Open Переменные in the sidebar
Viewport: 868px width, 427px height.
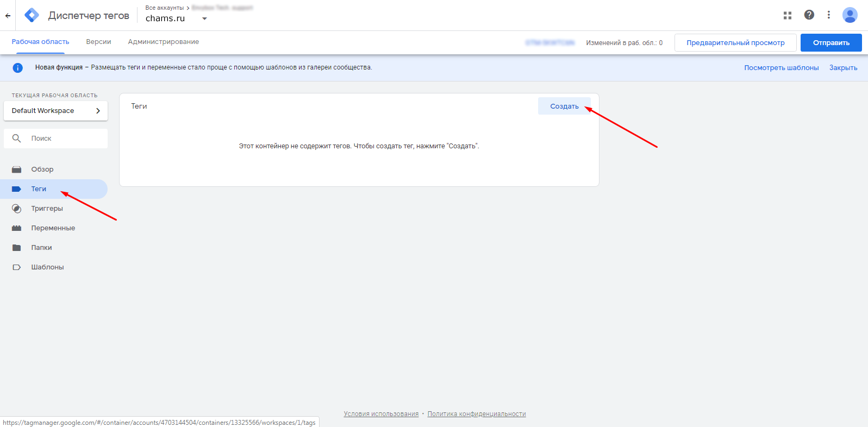pos(53,228)
